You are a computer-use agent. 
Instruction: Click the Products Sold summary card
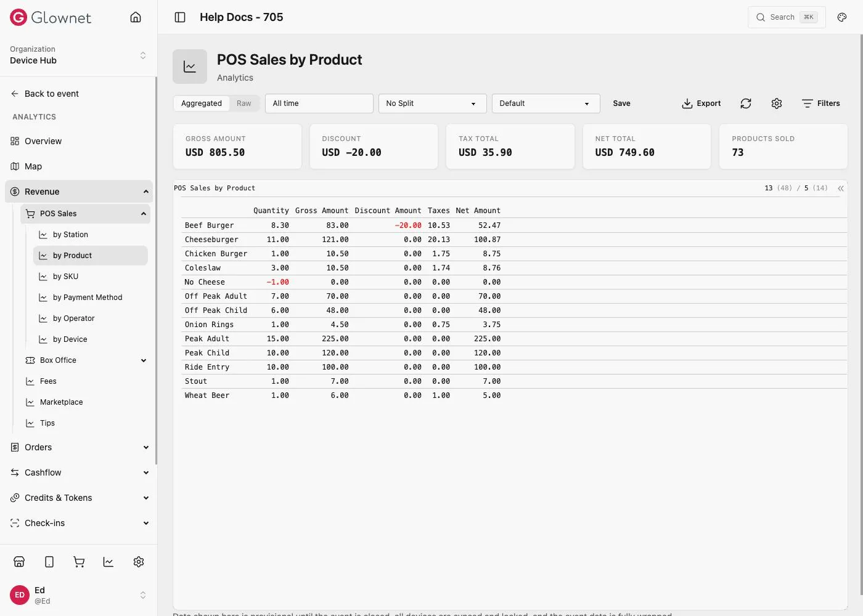coord(783,147)
